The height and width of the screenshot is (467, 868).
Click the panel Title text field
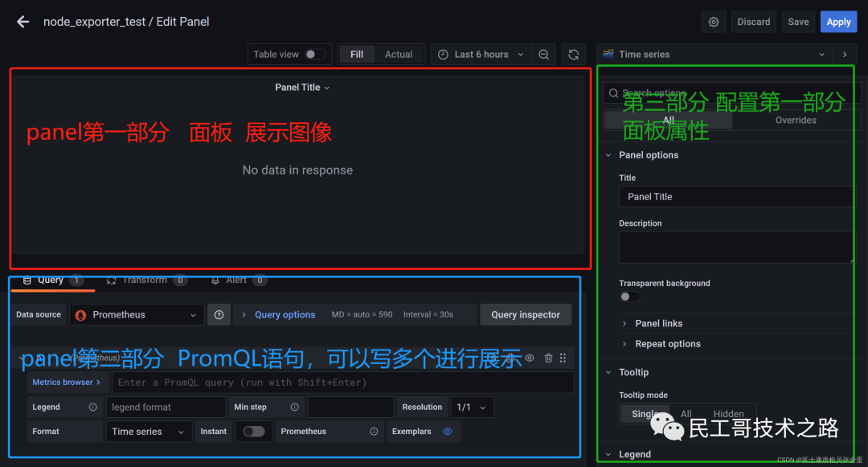tap(735, 197)
